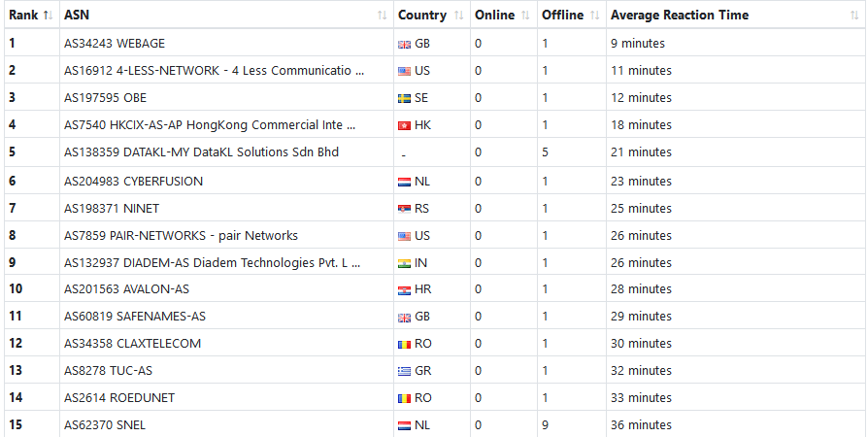Click US flag in PAIR-NETWORKS row
The width and height of the screenshot is (868, 437).
[x=404, y=237]
